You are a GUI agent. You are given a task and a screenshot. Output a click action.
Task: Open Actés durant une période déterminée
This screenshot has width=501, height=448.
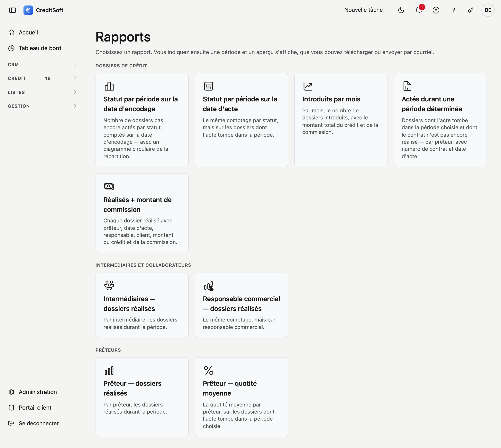pos(440,120)
